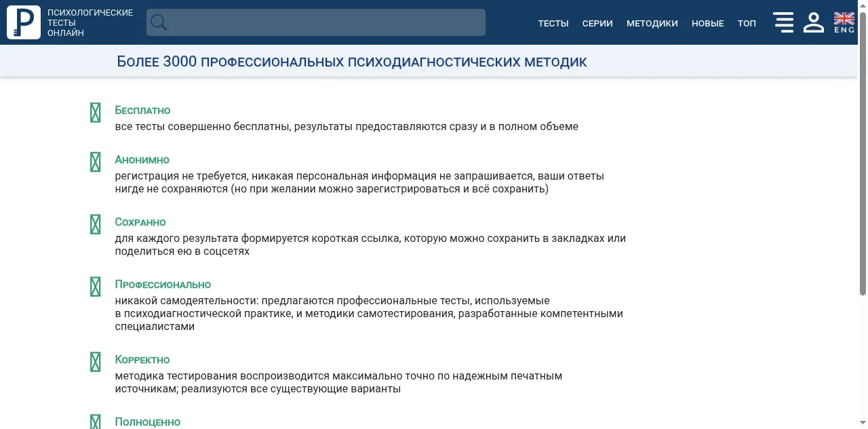Click the bullet icon beside Анонимно
868x429 pixels.
click(x=96, y=162)
